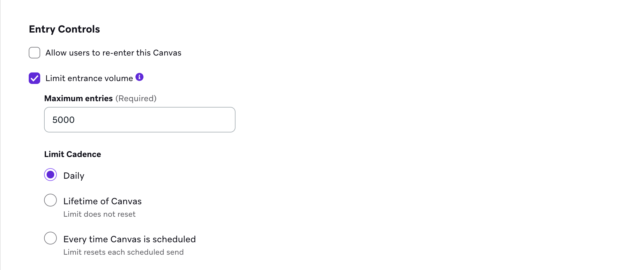Select the Daily limit cadence
Viewport: 644px width, 270px height.
click(50, 175)
